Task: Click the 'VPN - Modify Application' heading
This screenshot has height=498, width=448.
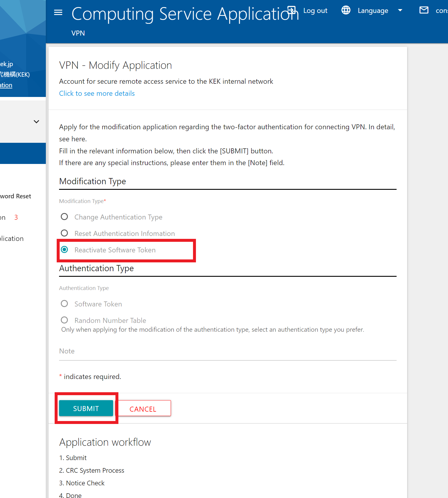Action: [x=115, y=65]
